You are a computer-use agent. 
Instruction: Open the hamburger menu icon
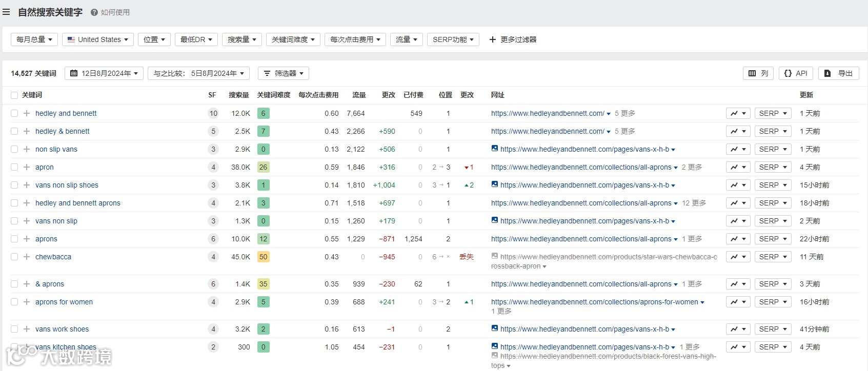[x=6, y=12]
